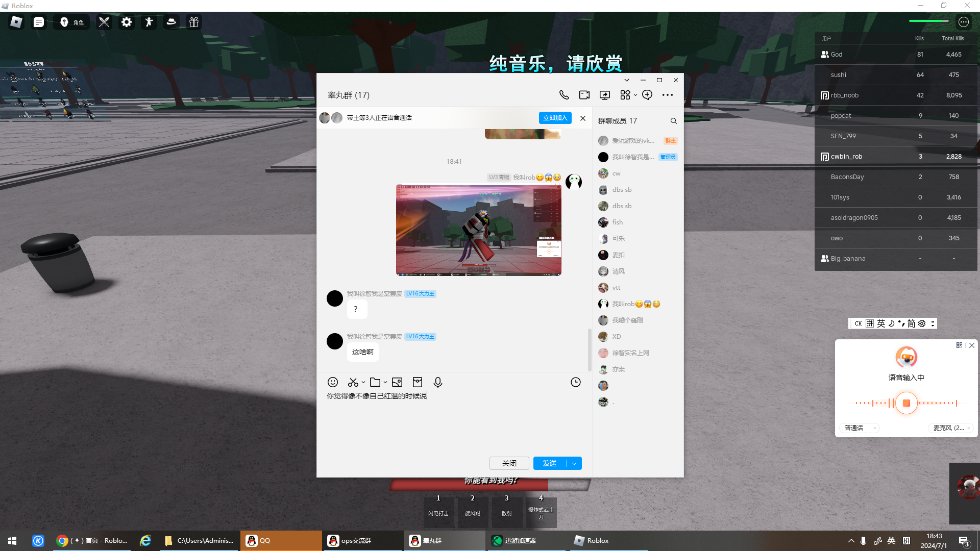The height and width of the screenshot is (551, 980).
Task: Start a voice call in the QQ group
Action: [564, 95]
